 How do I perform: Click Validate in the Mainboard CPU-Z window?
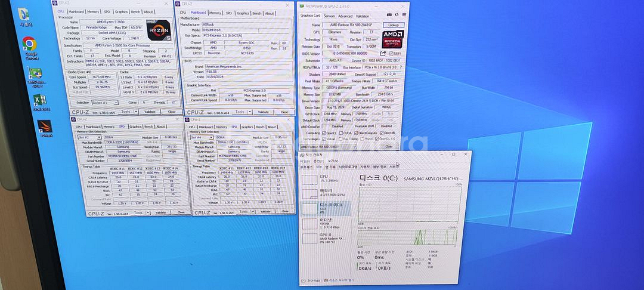[264, 112]
